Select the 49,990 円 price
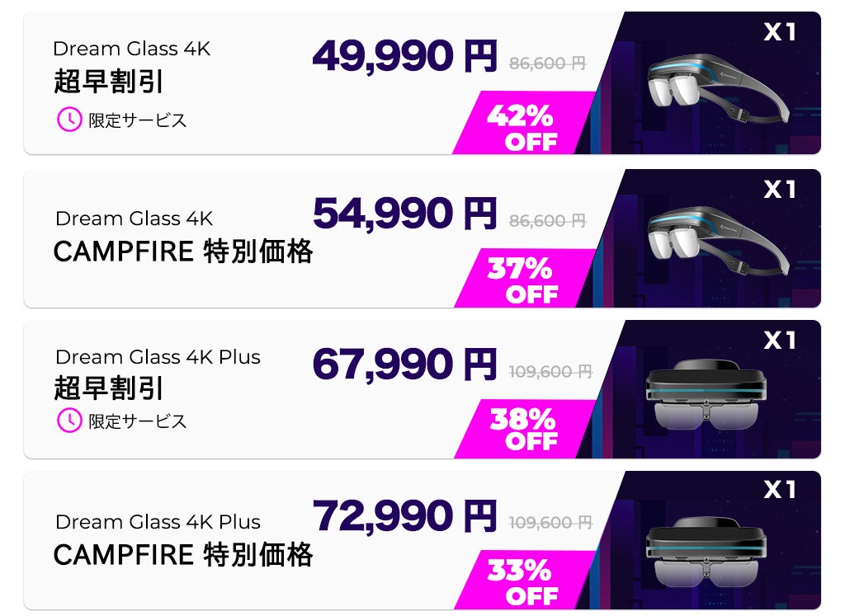Image resolution: width=845 pixels, height=616 pixels. 404,57
